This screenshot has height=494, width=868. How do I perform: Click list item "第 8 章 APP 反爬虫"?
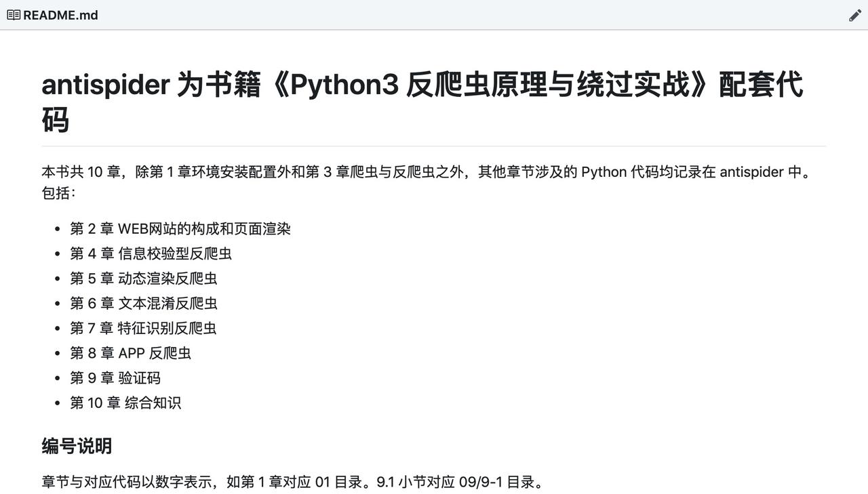130,353
